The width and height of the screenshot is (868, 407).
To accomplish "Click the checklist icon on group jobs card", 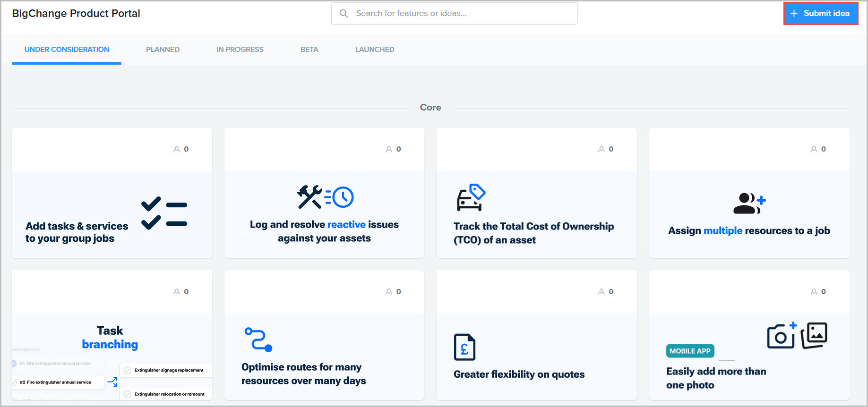I will pos(164,213).
